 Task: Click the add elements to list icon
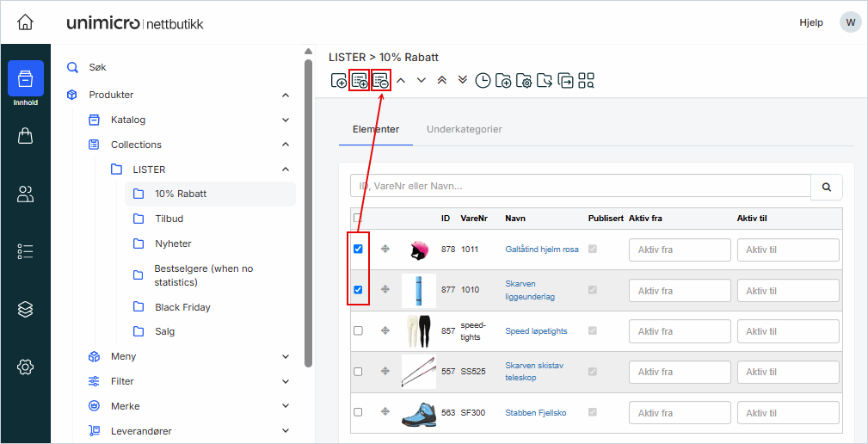360,80
